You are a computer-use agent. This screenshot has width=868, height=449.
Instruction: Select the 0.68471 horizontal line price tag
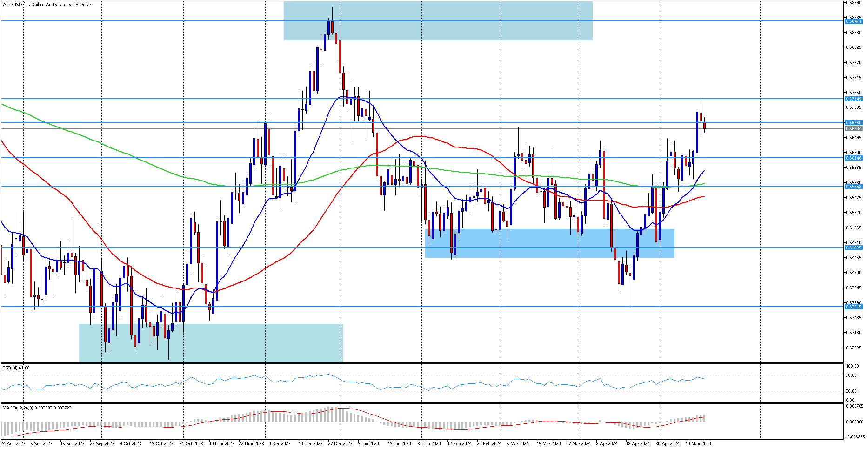point(854,21)
